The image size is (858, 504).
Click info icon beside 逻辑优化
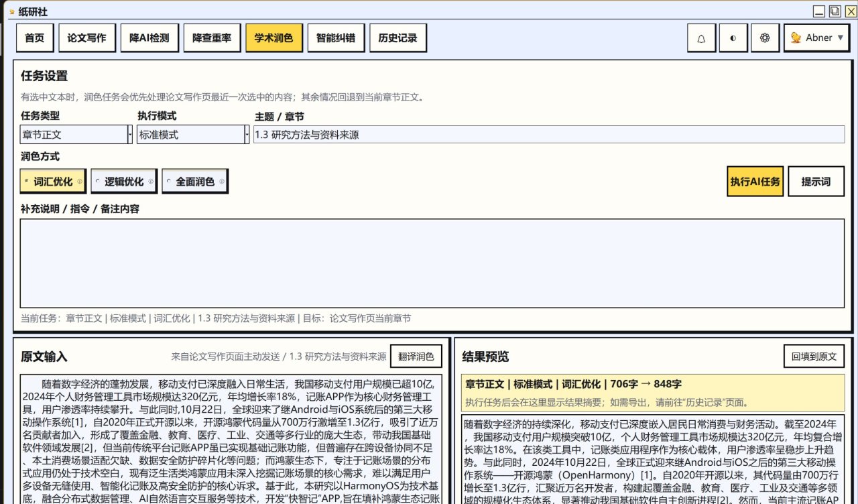click(151, 182)
